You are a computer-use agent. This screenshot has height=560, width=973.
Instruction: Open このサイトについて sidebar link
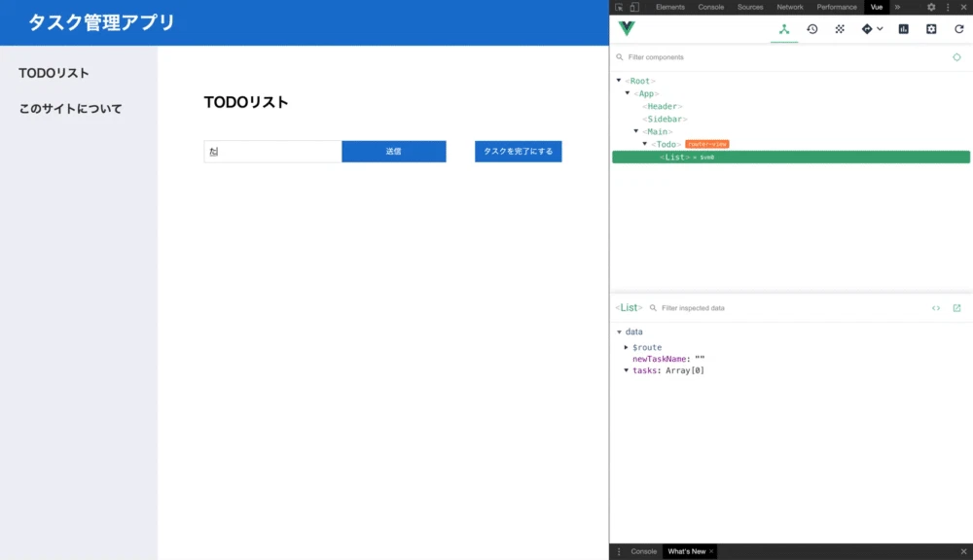70,109
